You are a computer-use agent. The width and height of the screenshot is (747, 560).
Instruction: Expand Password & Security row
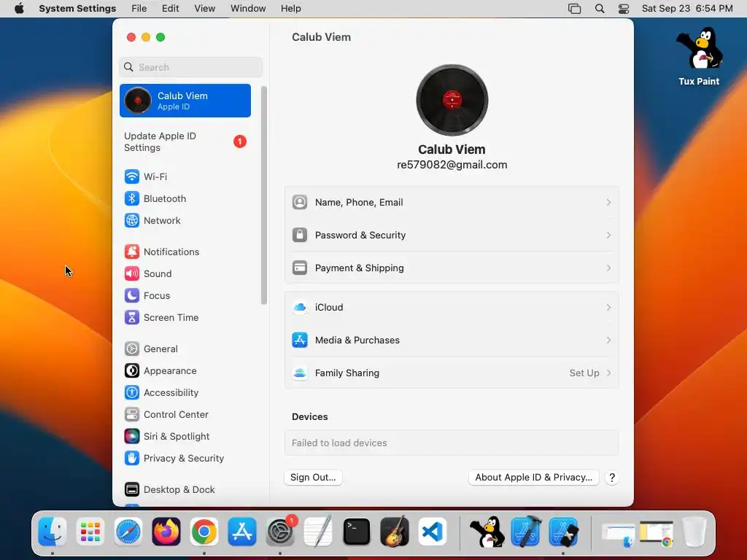point(452,236)
